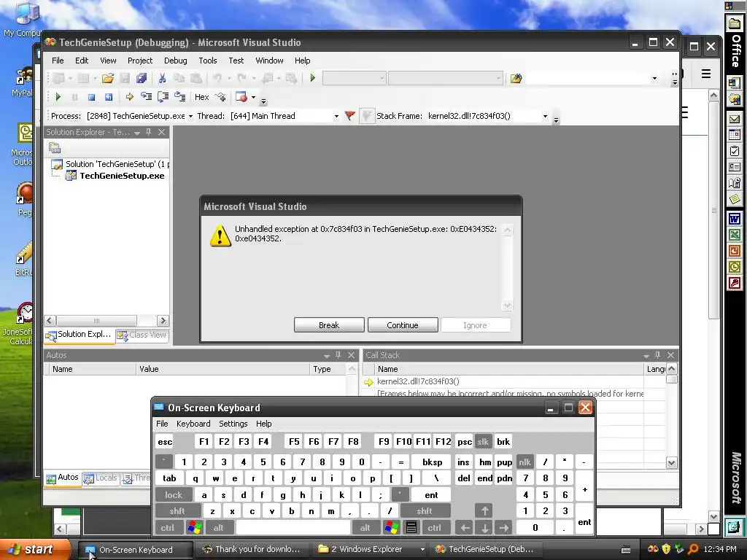747x560 pixels.
Task: Click the bksp key on On-Screen Keyboard
Action: pyautogui.click(x=432, y=462)
